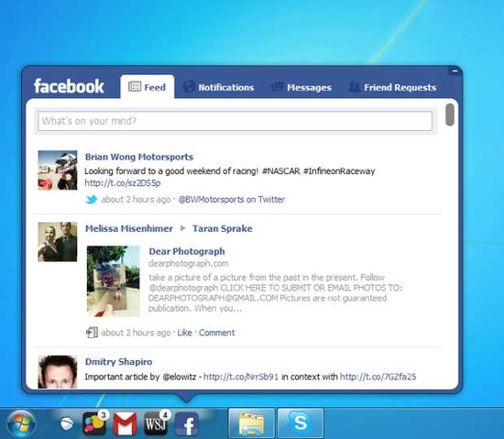
Task: Open the file explorer folder icon
Action: point(251,423)
